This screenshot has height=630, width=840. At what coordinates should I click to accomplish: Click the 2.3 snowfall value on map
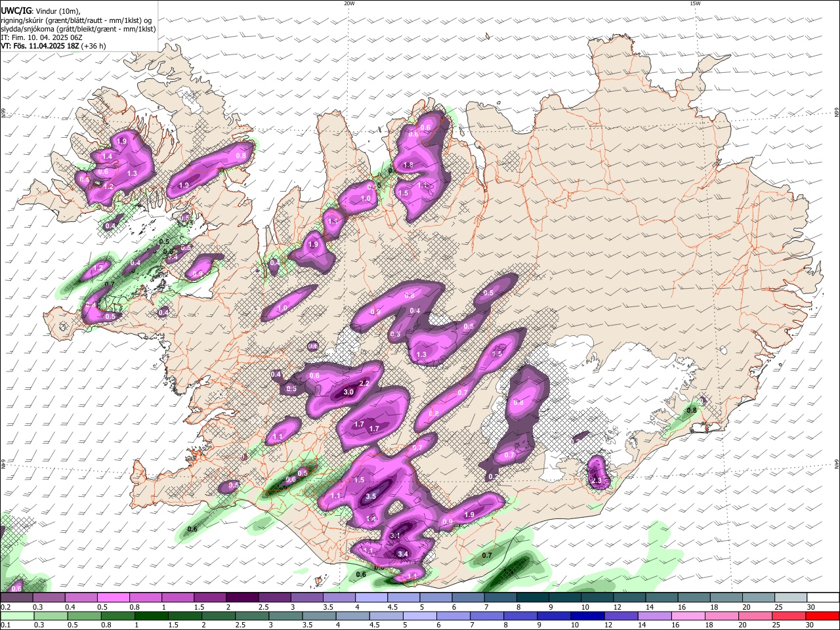(597, 481)
